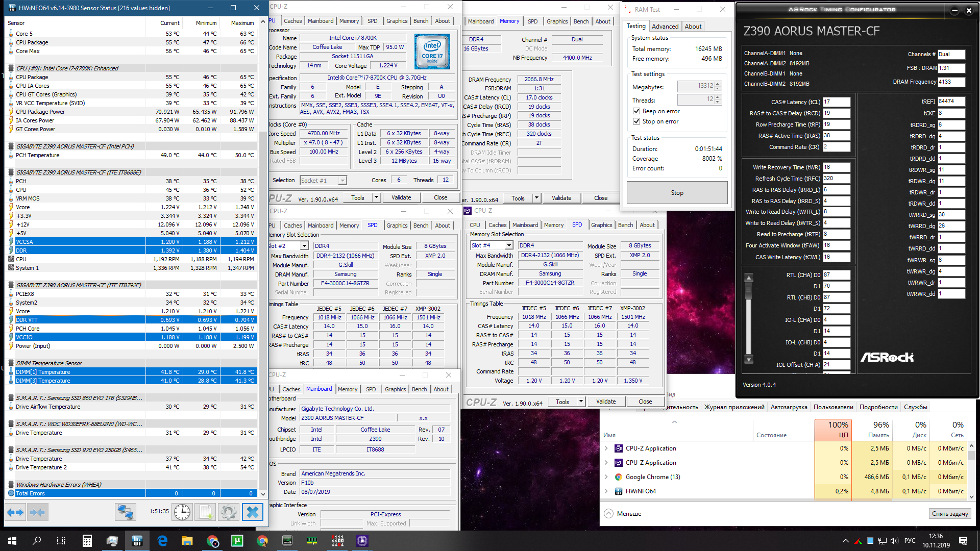
Task: Reset HWiNFO clock timer icon
Action: tap(182, 512)
